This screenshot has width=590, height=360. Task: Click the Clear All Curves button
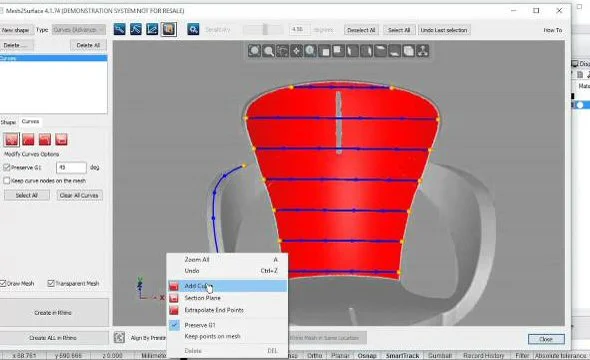coord(79,196)
